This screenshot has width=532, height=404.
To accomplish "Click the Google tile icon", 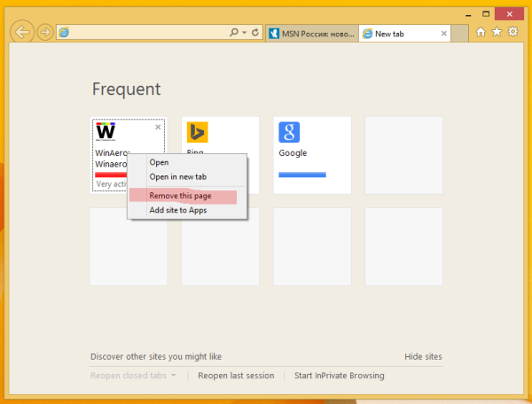I will point(289,132).
